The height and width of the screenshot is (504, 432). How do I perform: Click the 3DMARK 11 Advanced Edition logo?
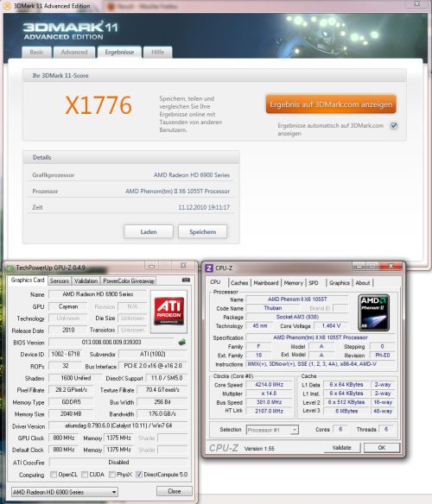click(70, 30)
